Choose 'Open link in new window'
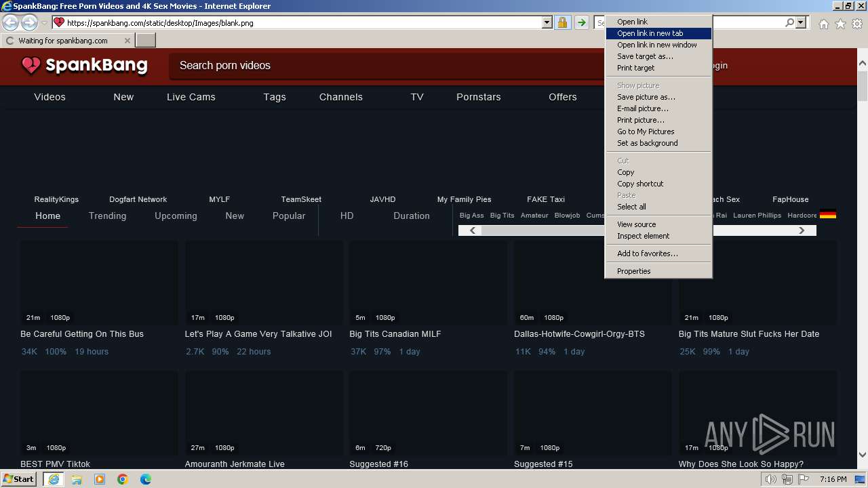 pos(658,45)
